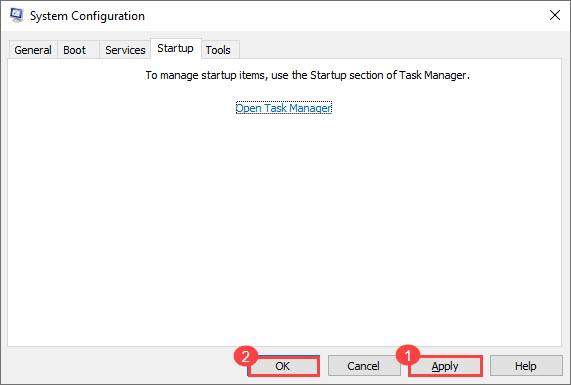Click the startup items instruction text

click(x=308, y=75)
